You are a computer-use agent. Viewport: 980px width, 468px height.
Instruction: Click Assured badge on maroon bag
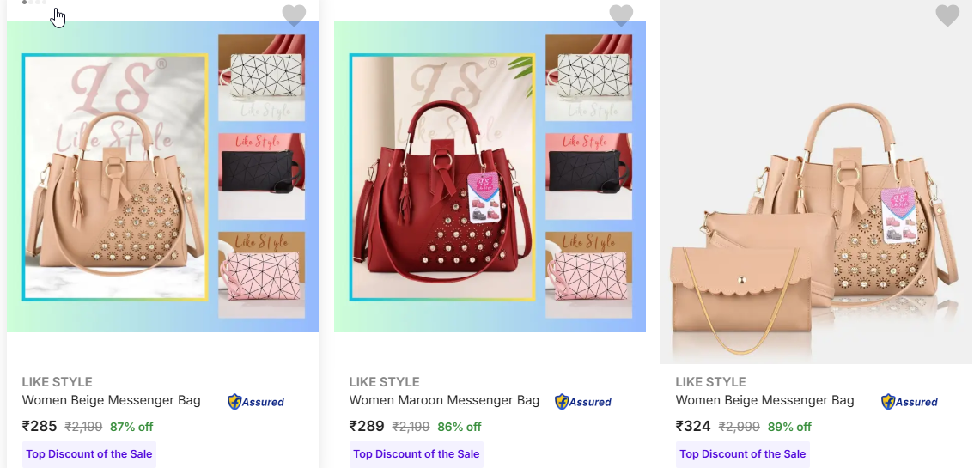click(x=582, y=402)
